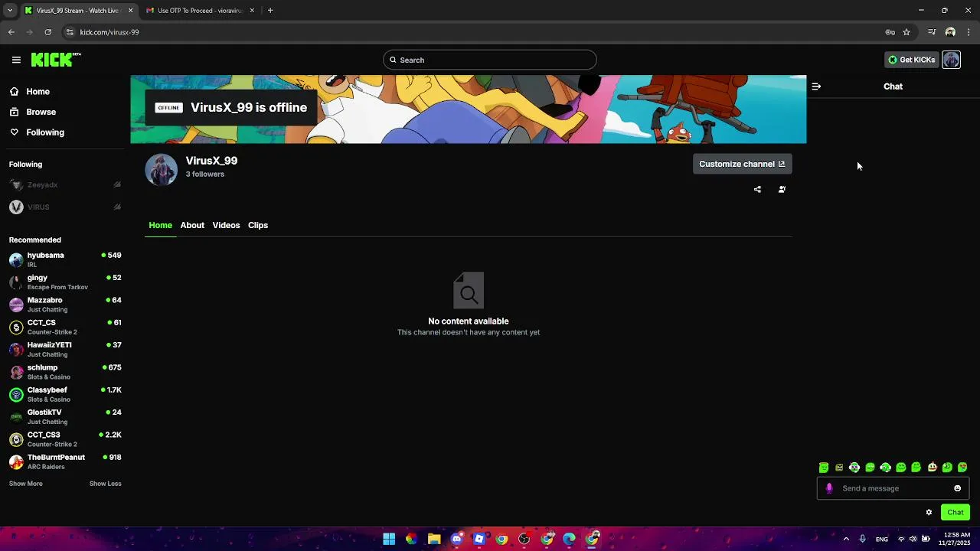Click the VirusX_99 profile avatar
The image size is (980, 551).
161,170
